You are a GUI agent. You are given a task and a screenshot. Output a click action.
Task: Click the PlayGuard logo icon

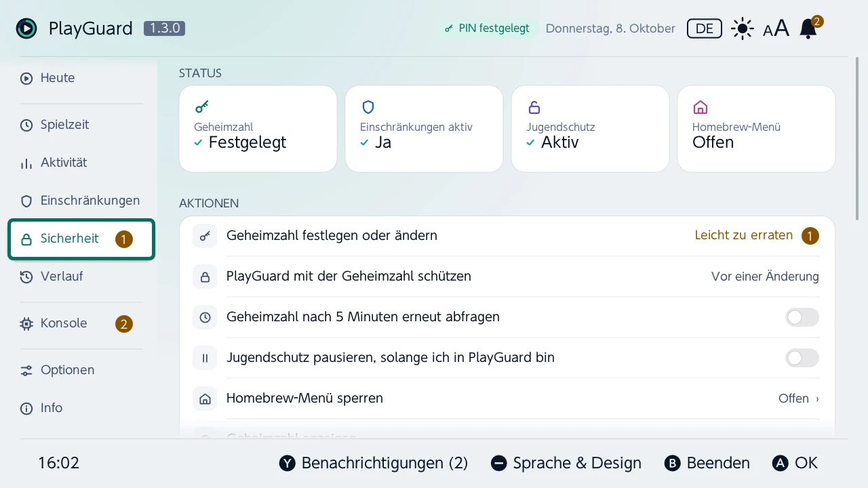coord(26,28)
